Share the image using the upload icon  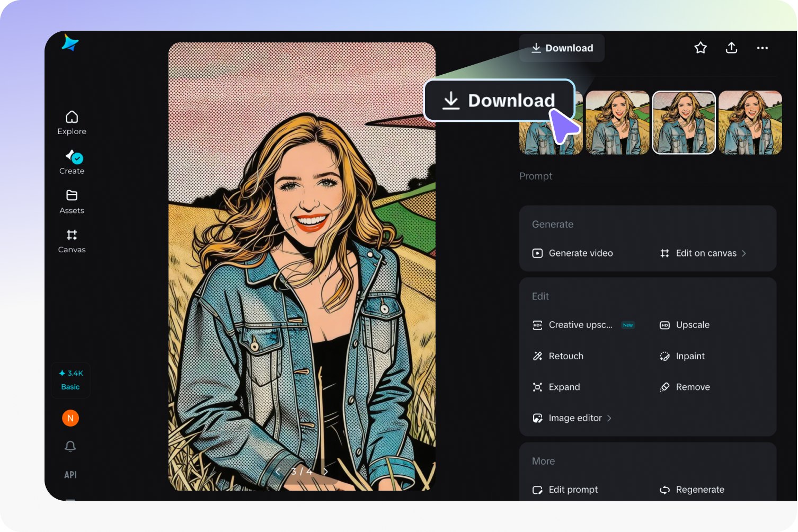coord(731,48)
